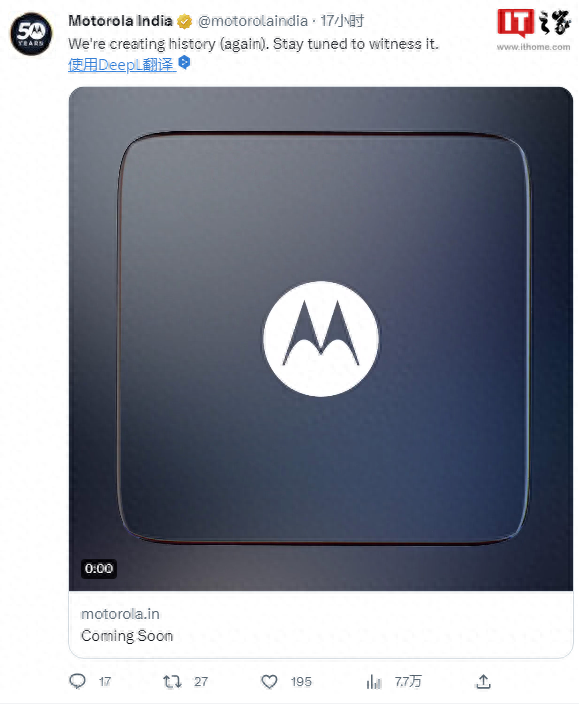579x705 pixels.
Task: Click the gold verified badge icon
Action: click(x=185, y=21)
